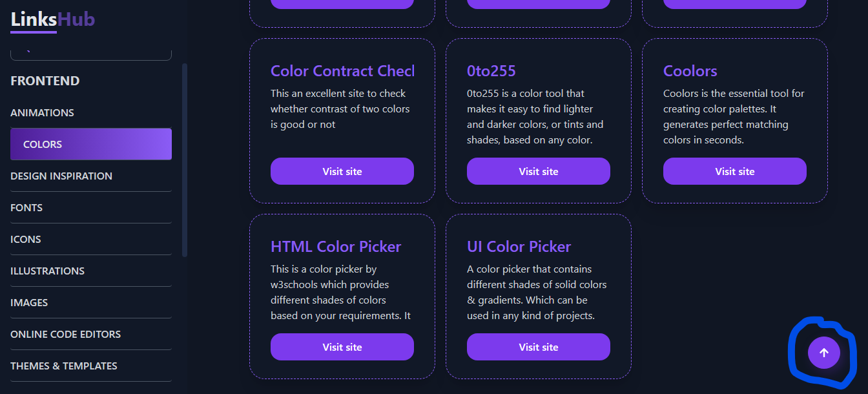Select IMAGES in the sidebar
The image size is (868, 394).
[28, 302]
